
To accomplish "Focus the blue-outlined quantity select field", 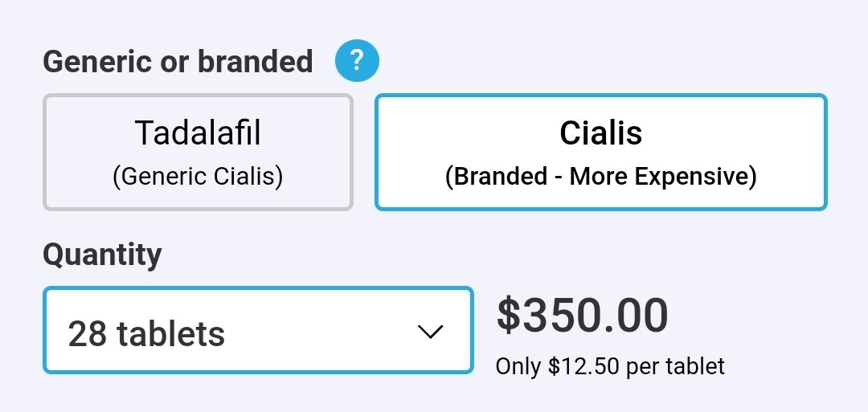I will [258, 330].
